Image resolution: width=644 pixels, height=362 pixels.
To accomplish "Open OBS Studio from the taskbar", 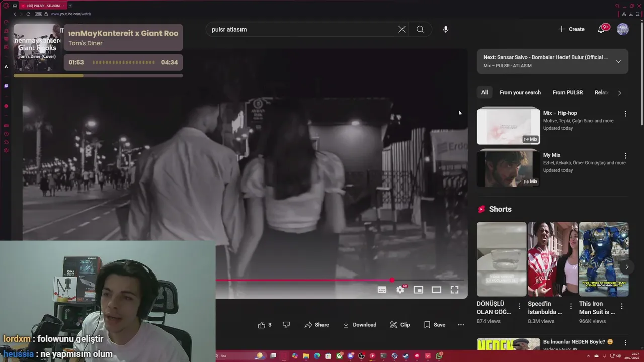I will click(361, 356).
